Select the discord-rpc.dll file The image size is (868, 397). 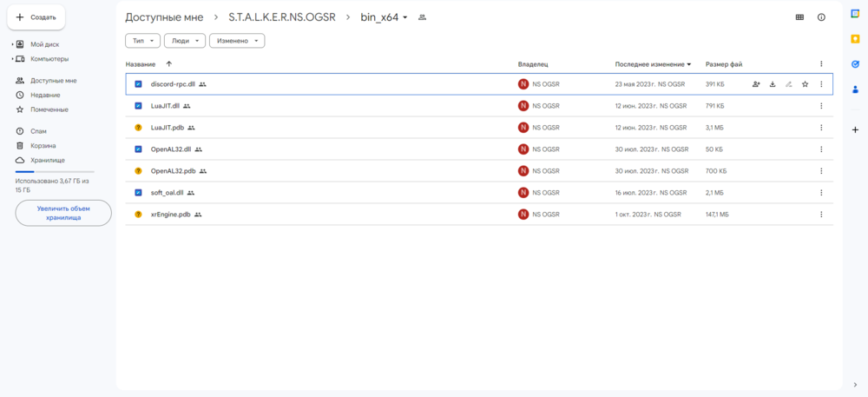[479, 84]
